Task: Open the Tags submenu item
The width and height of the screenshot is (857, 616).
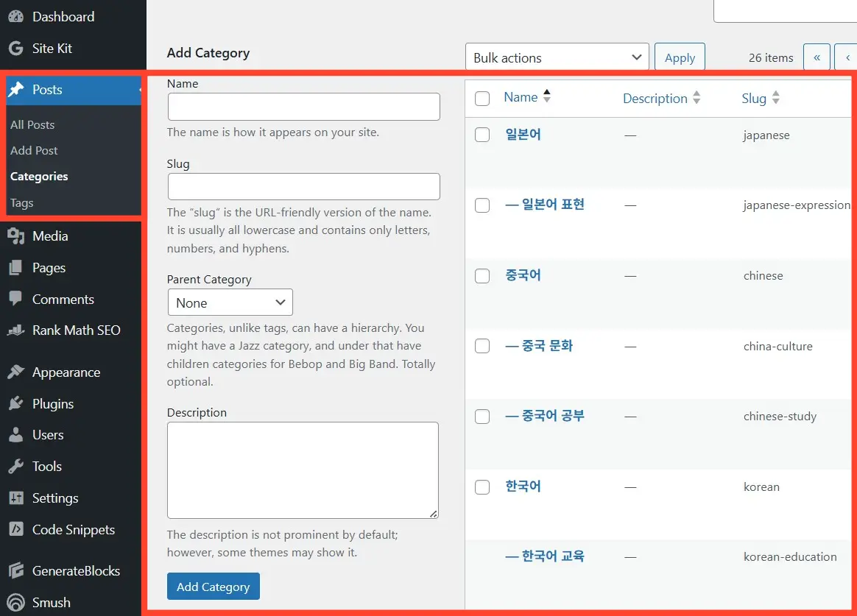Action: [22, 203]
